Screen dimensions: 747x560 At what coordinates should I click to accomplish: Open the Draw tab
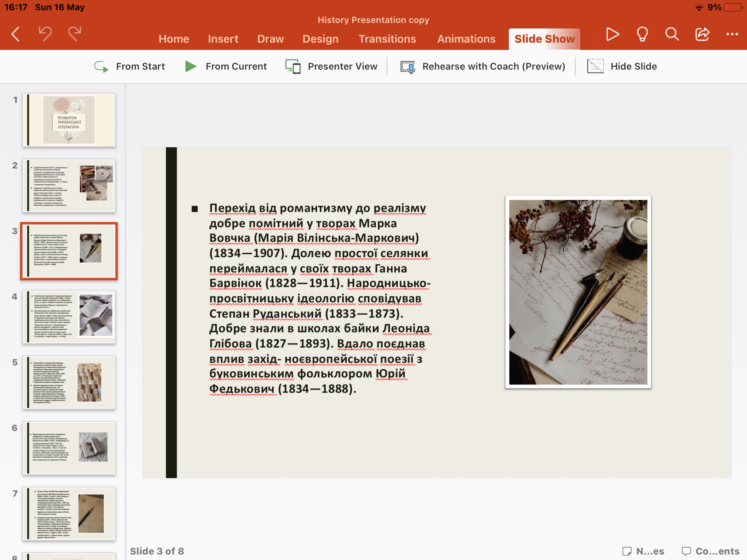[x=270, y=39]
